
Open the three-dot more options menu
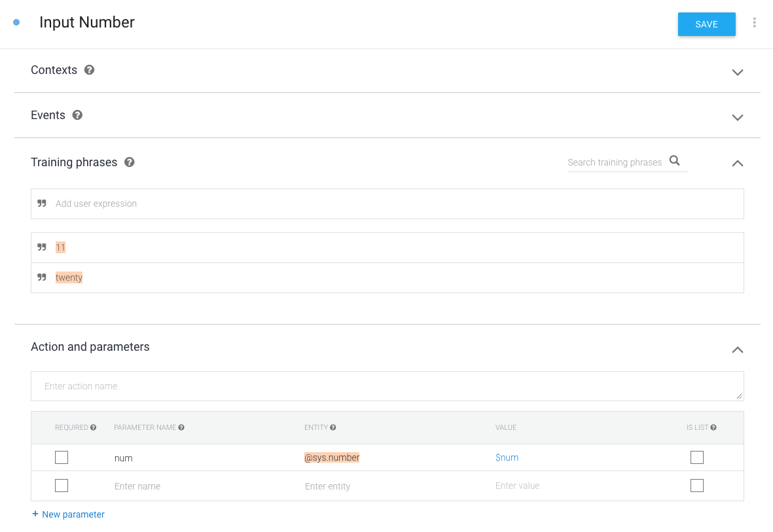[x=754, y=23]
